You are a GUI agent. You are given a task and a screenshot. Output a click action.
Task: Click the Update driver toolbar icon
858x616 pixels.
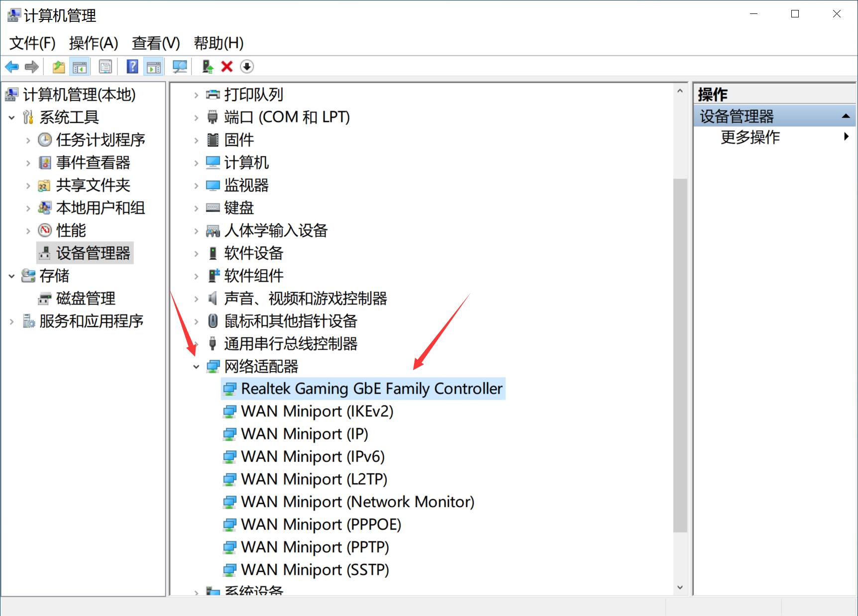208,67
